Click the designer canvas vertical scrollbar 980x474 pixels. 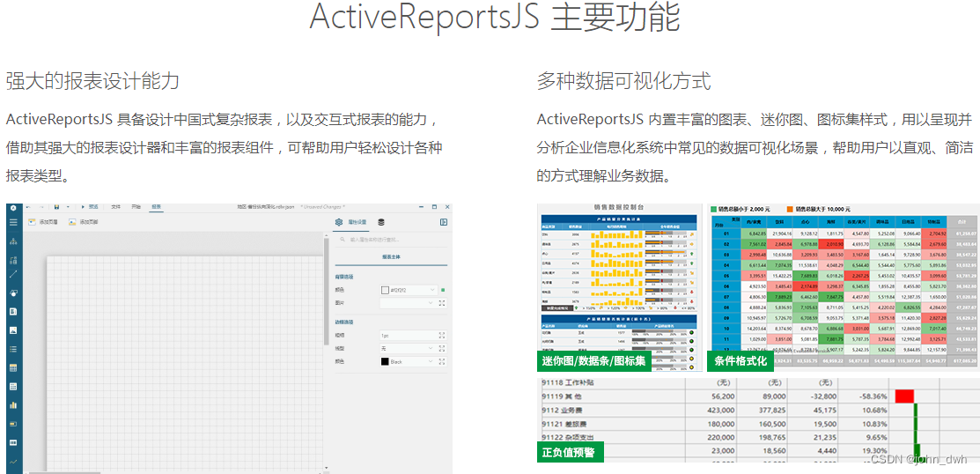click(x=326, y=291)
